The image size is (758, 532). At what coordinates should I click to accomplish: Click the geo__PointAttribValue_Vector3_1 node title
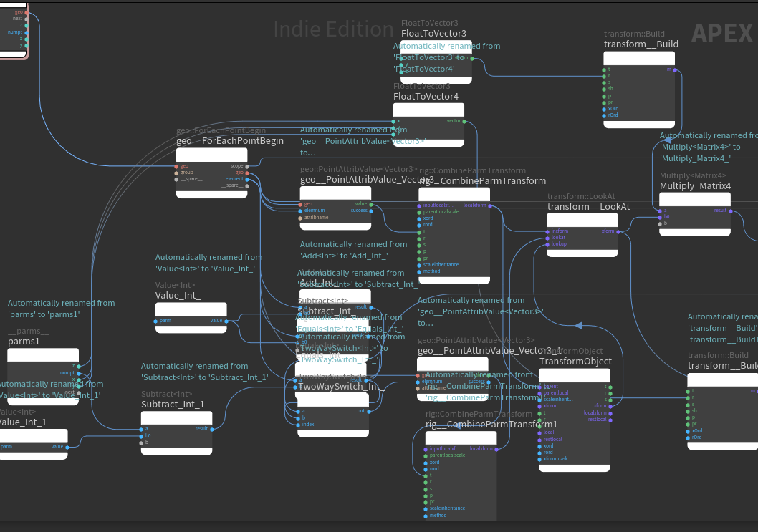tap(490, 351)
